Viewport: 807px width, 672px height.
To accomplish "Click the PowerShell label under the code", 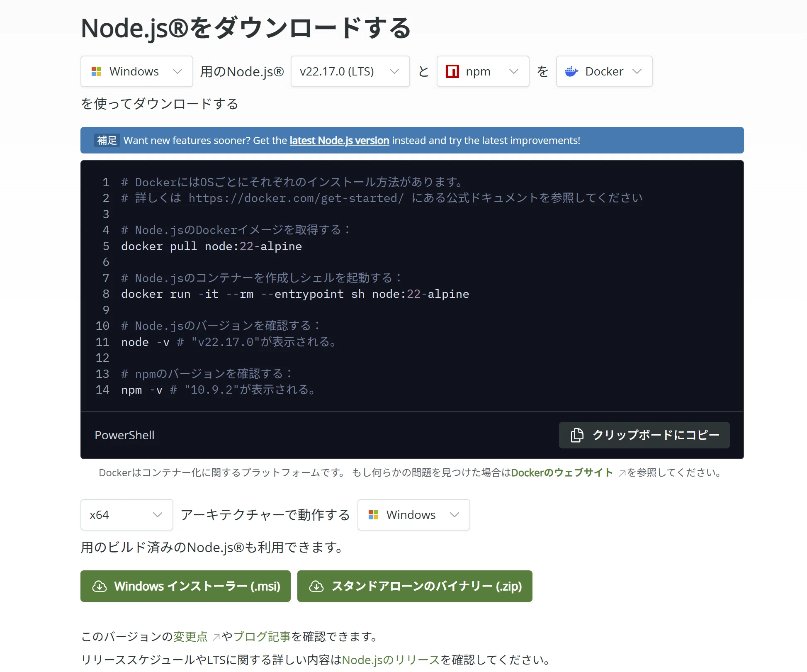I will (124, 435).
